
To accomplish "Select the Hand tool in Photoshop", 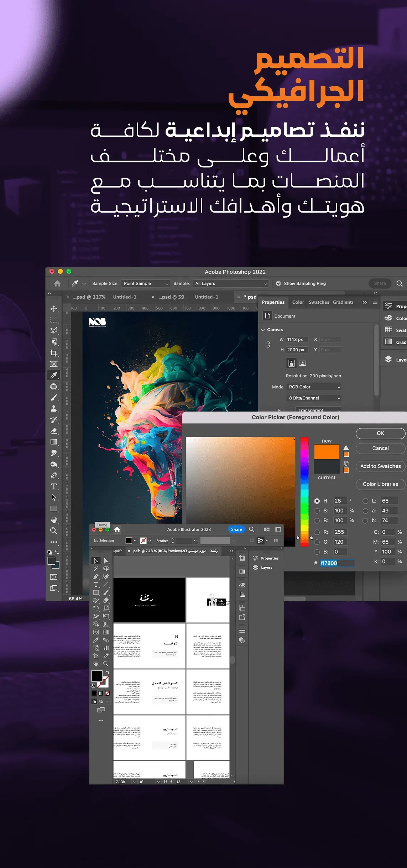I will click(54, 520).
